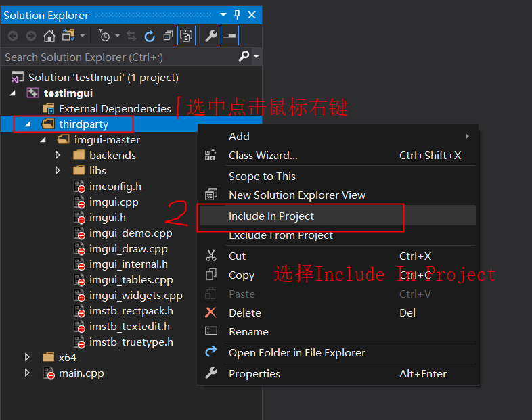Click the Collapse All icon
Image resolution: width=532 pixels, height=420 pixels.
168,36
